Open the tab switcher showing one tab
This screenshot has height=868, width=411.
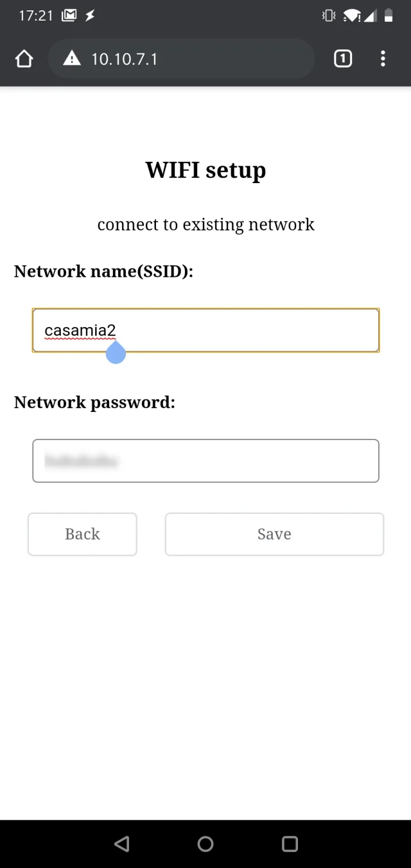pyautogui.click(x=342, y=58)
